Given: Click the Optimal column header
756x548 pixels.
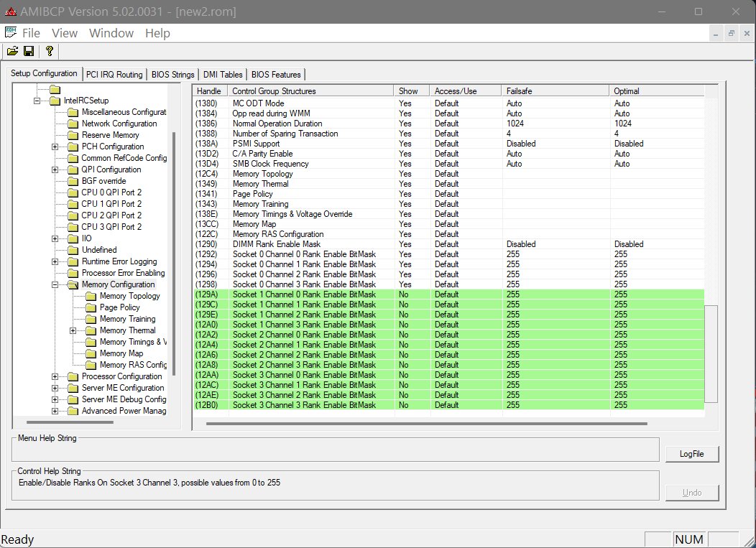Looking at the screenshot, I should coord(657,91).
